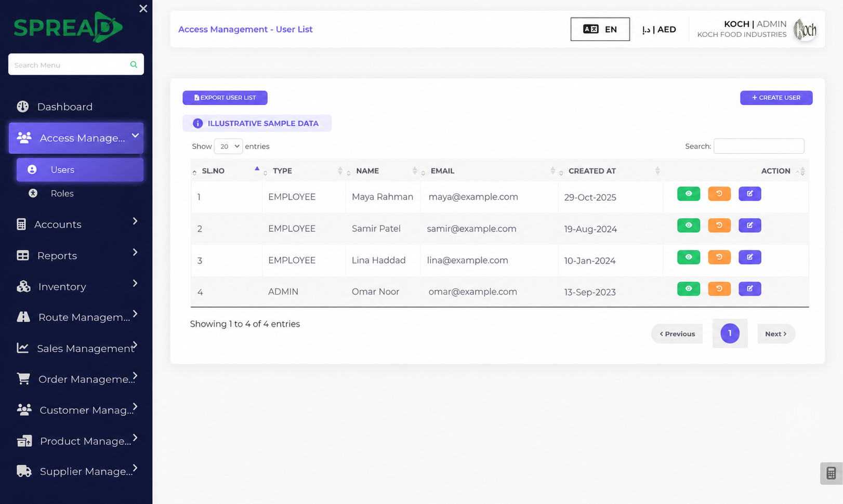Click the Create User button
Screen dimensions: 843x504
[x=776, y=98]
